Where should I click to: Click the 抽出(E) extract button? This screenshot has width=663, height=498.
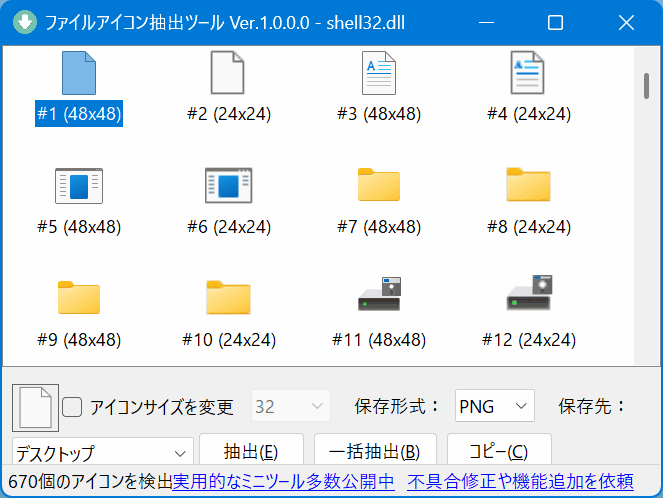[251, 451]
